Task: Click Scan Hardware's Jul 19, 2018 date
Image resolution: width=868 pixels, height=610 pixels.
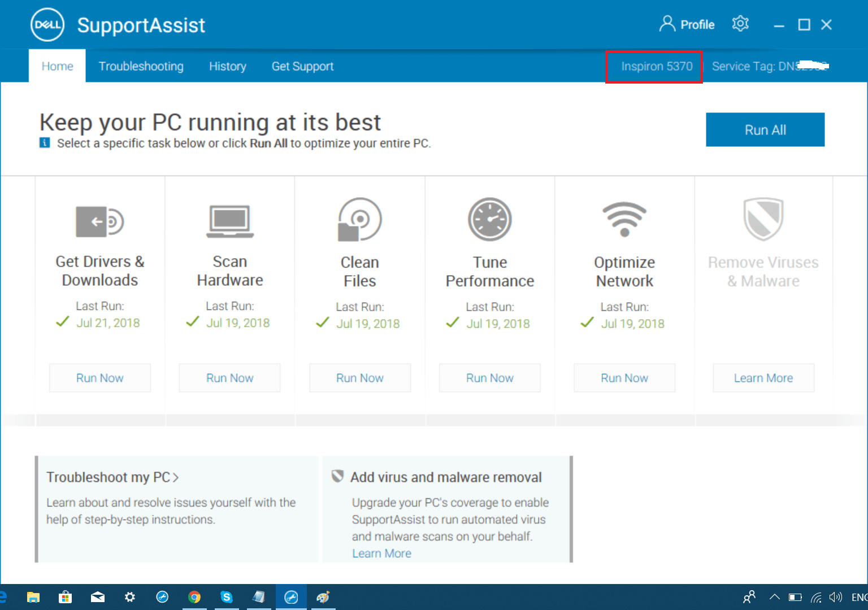Action: click(x=238, y=323)
